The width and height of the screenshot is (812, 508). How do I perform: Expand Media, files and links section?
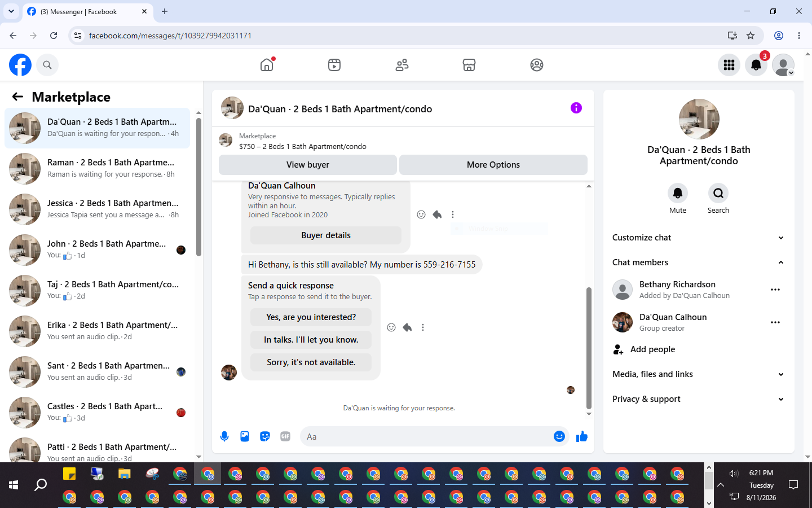coord(699,374)
